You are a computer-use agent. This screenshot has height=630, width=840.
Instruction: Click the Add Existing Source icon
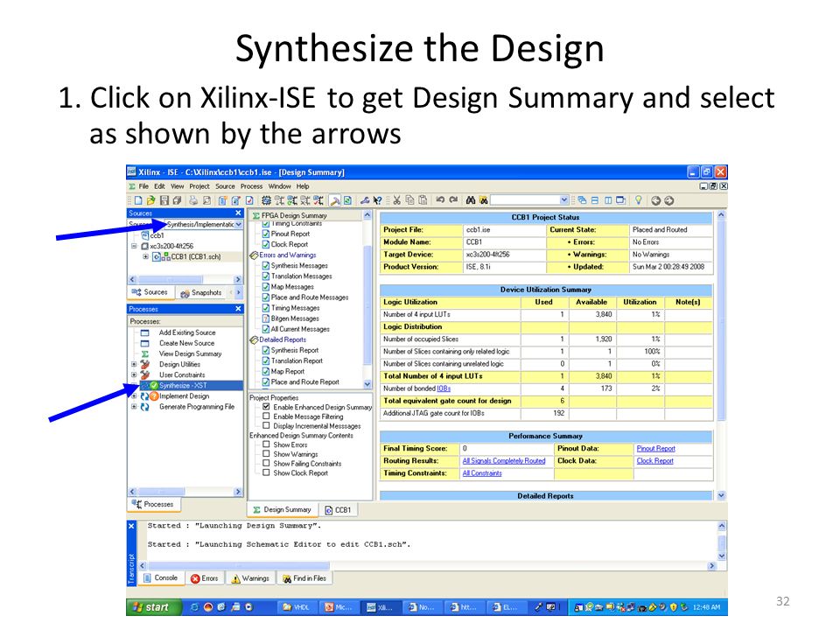[x=144, y=332]
